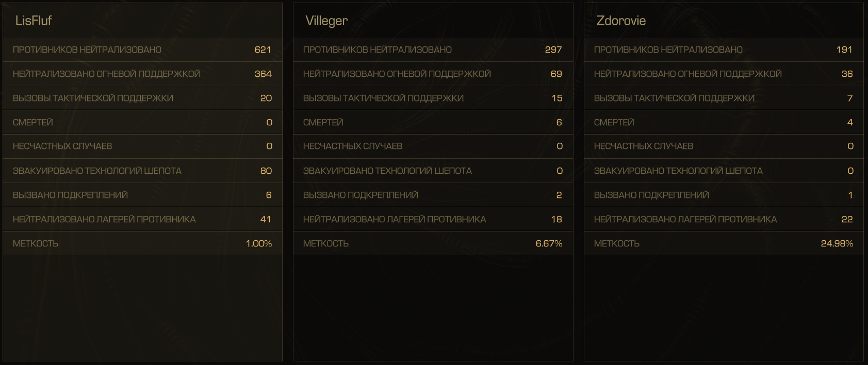Select the Villeger player panel header
This screenshot has width=868, height=365.
pyautogui.click(x=433, y=21)
